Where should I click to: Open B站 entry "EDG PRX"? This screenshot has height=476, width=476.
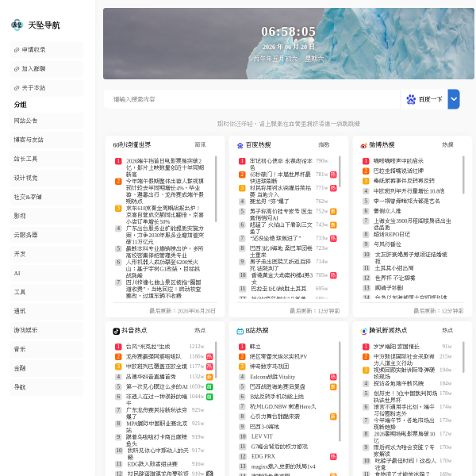pyautogui.click(x=263, y=457)
